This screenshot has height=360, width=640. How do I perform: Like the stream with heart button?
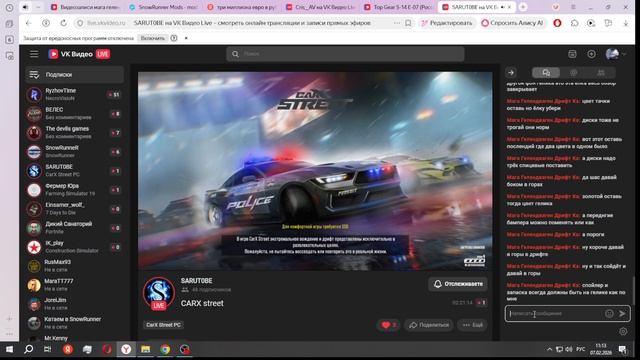[389, 325]
